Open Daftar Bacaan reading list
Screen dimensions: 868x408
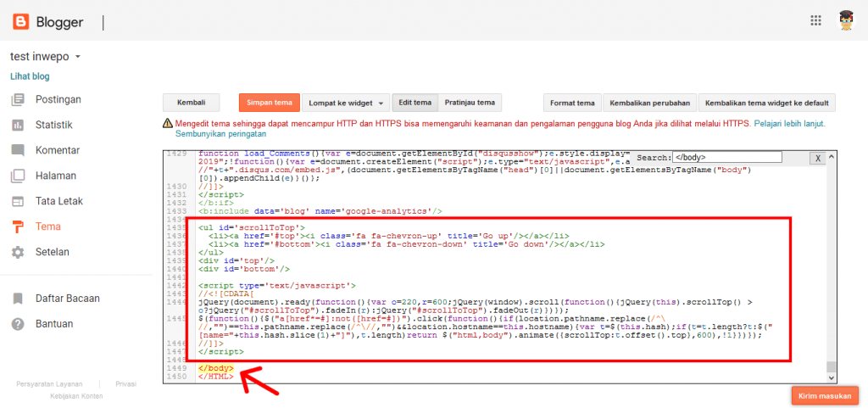(x=68, y=299)
